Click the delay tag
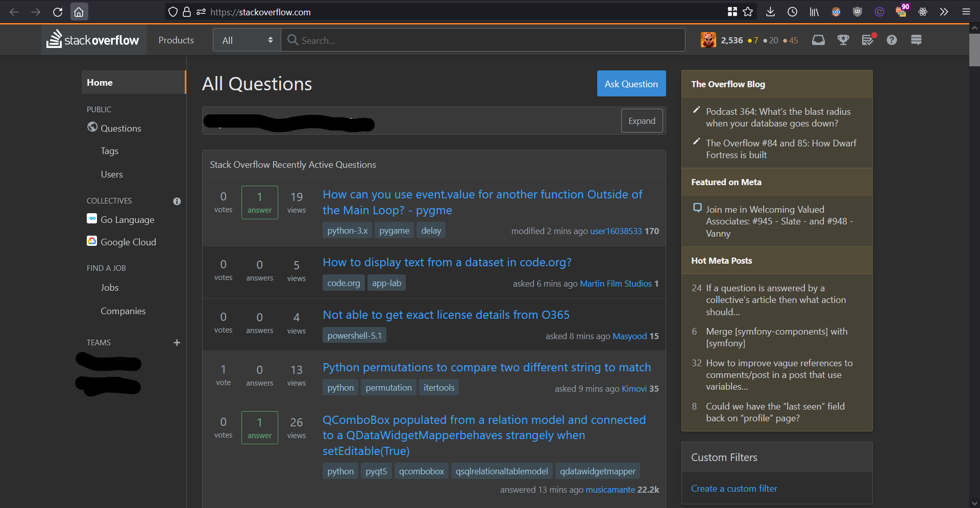Viewport: 980px width, 508px height. click(x=431, y=231)
